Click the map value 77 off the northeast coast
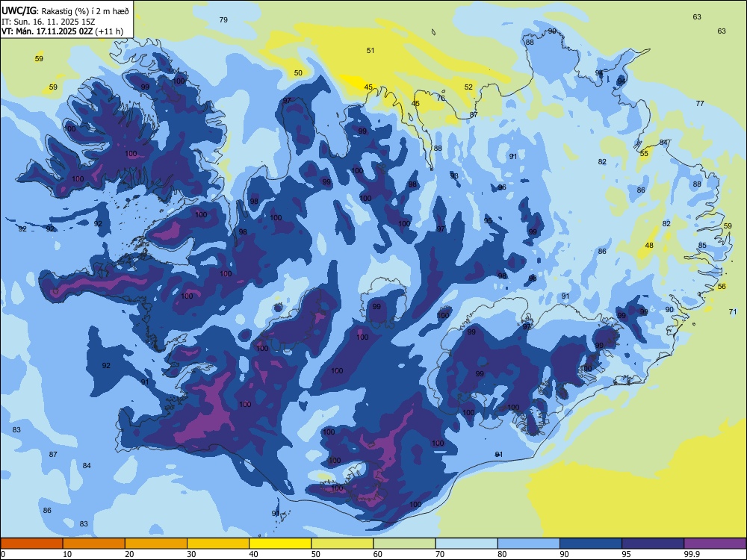 point(700,103)
